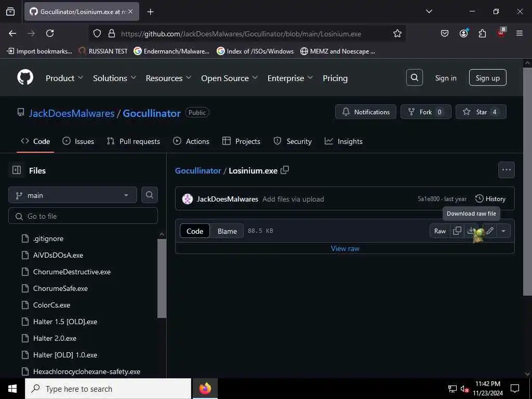The height and width of the screenshot is (399, 532).
Task: Collapse file tree side panel icon
Action: tap(17, 170)
